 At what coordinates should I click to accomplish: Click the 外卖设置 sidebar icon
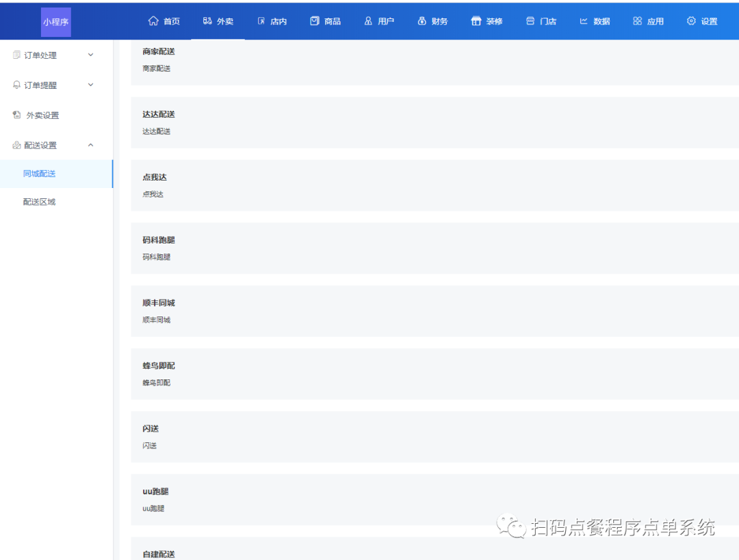pyautogui.click(x=16, y=115)
